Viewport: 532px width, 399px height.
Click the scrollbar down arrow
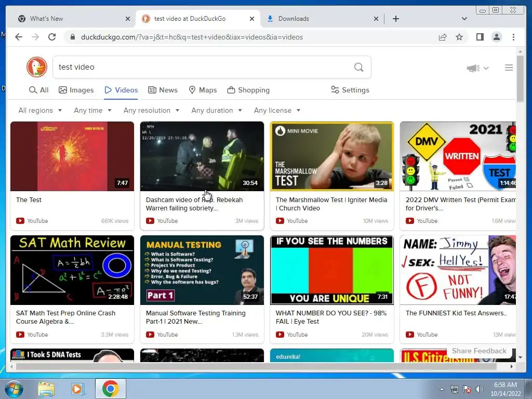pyautogui.click(x=520, y=357)
